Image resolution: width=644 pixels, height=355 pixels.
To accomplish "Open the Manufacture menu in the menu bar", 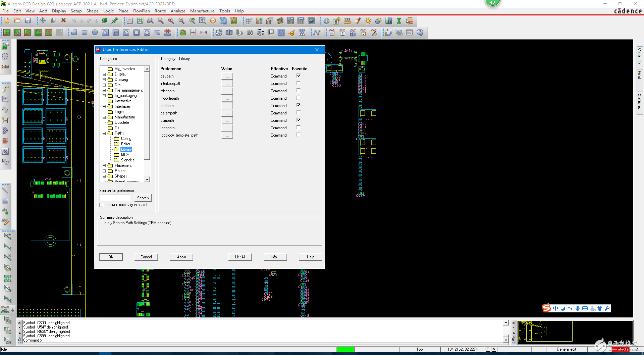I will tap(202, 11).
